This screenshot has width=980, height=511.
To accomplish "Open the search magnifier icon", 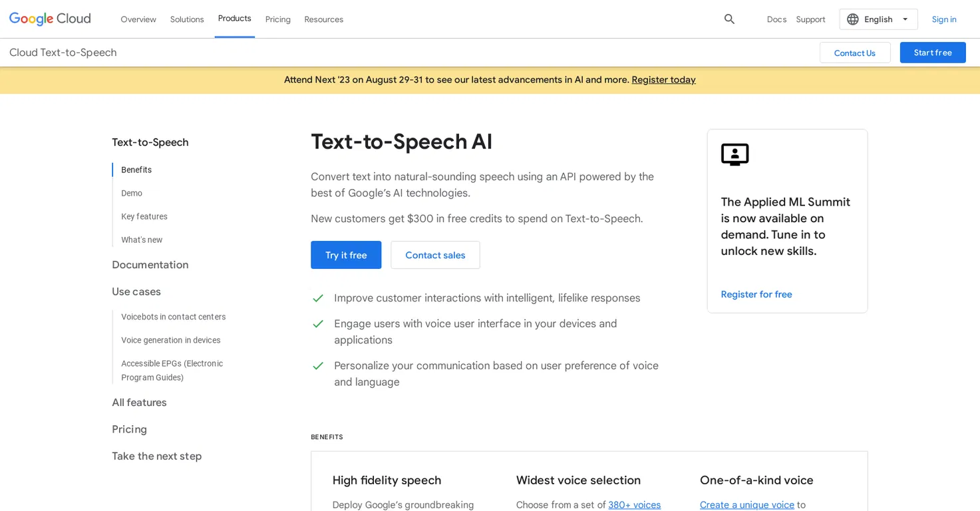I will pyautogui.click(x=729, y=19).
